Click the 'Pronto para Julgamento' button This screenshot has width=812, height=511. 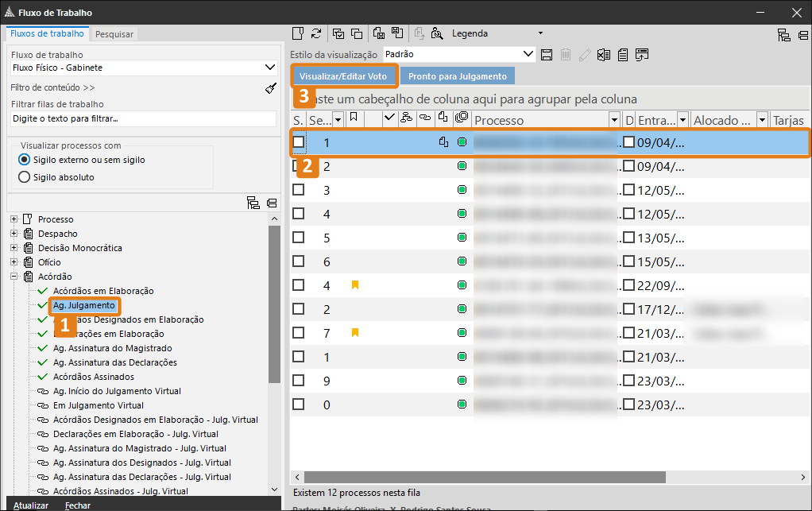458,76
